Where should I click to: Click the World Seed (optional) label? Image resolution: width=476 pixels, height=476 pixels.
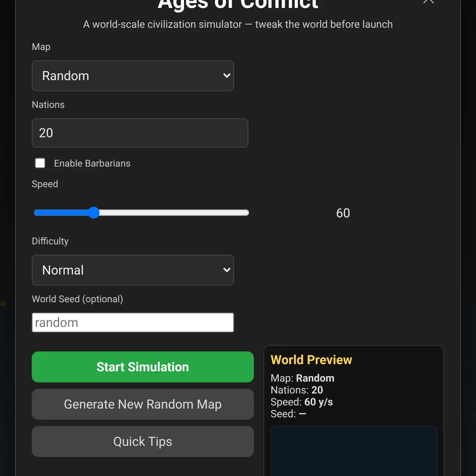point(77,299)
